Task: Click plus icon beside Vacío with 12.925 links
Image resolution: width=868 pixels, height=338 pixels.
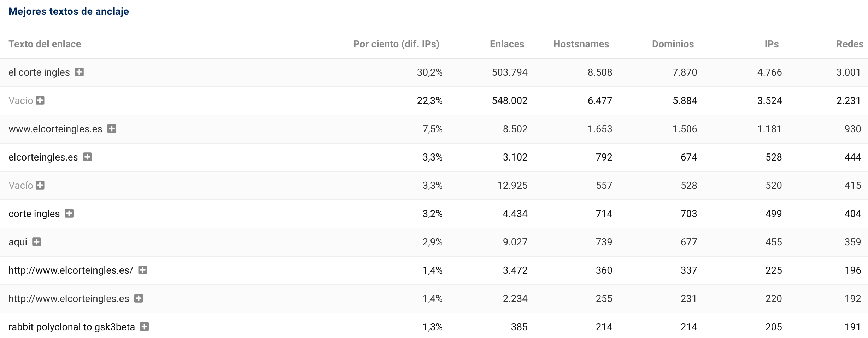Action: click(40, 185)
